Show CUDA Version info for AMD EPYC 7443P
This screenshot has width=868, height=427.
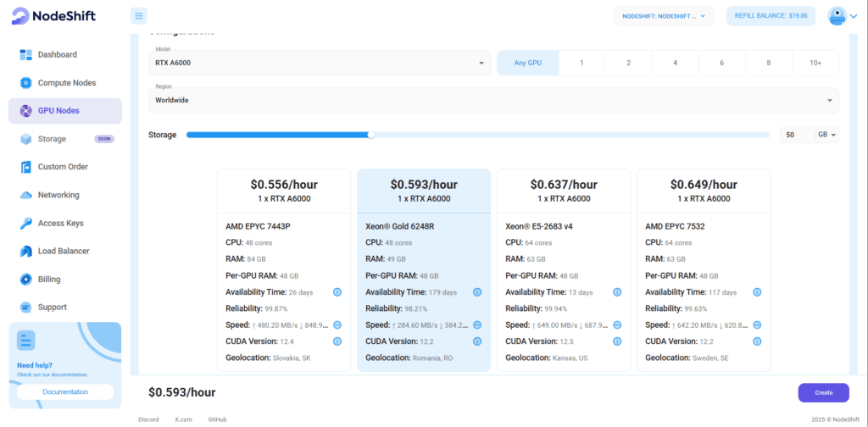click(x=337, y=341)
